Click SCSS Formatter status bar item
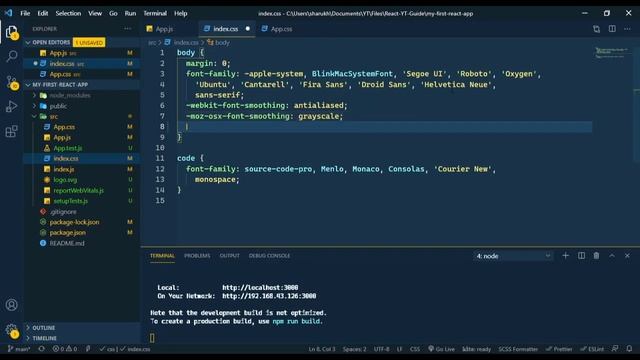 click(x=518, y=349)
